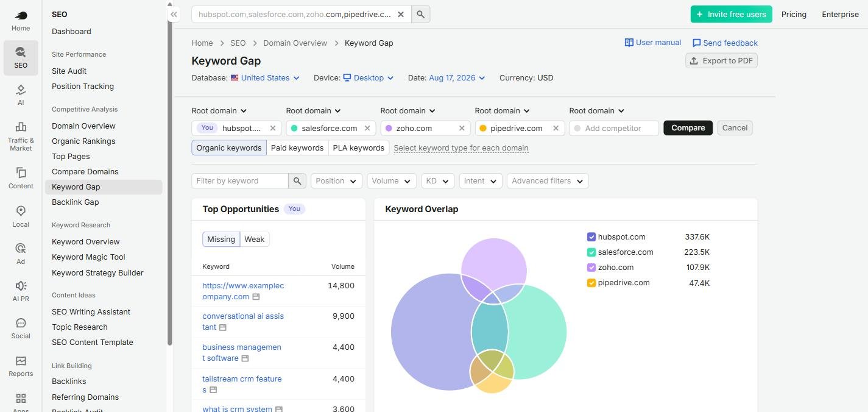Go to Domain Overview sidebar item
This screenshot has height=412, width=868.
(x=83, y=126)
